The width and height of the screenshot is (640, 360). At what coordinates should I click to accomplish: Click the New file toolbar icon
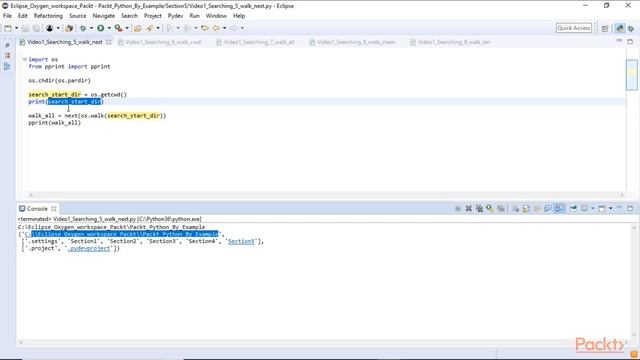coord(8,28)
